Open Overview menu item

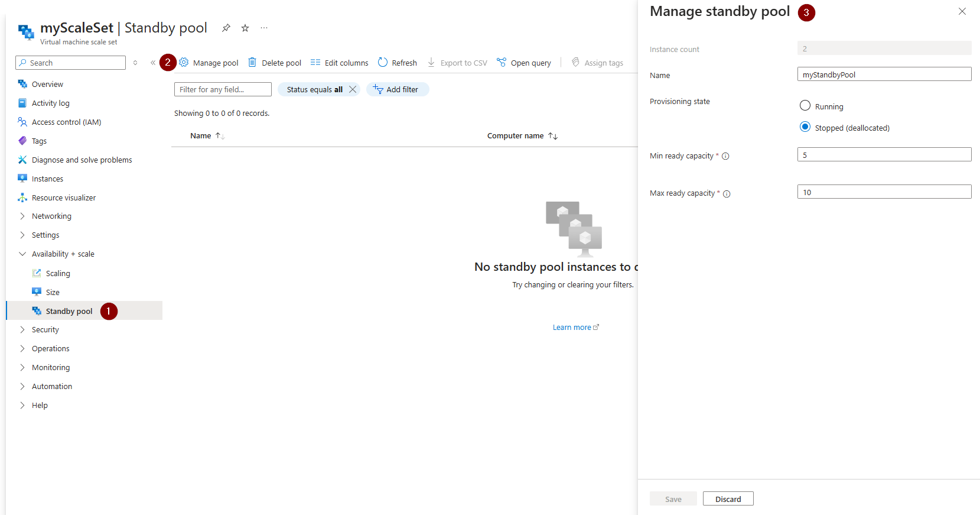pos(47,85)
